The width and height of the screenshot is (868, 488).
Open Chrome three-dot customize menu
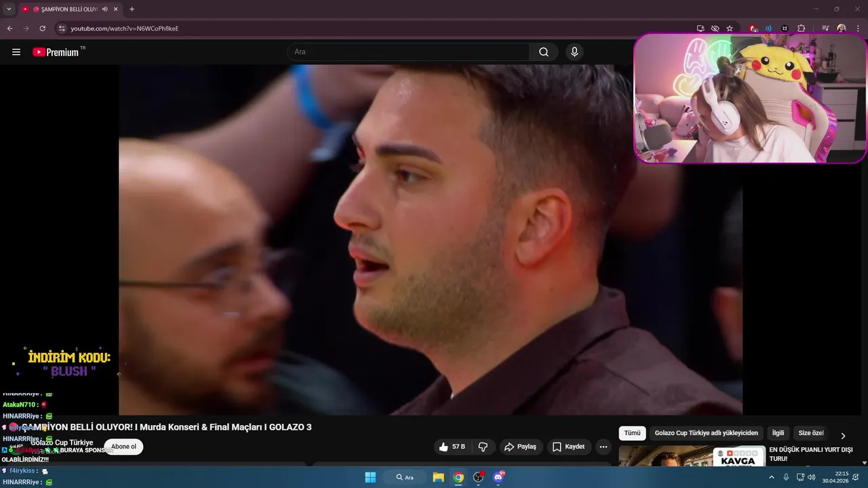pyautogui.click(x=858, y=28)
